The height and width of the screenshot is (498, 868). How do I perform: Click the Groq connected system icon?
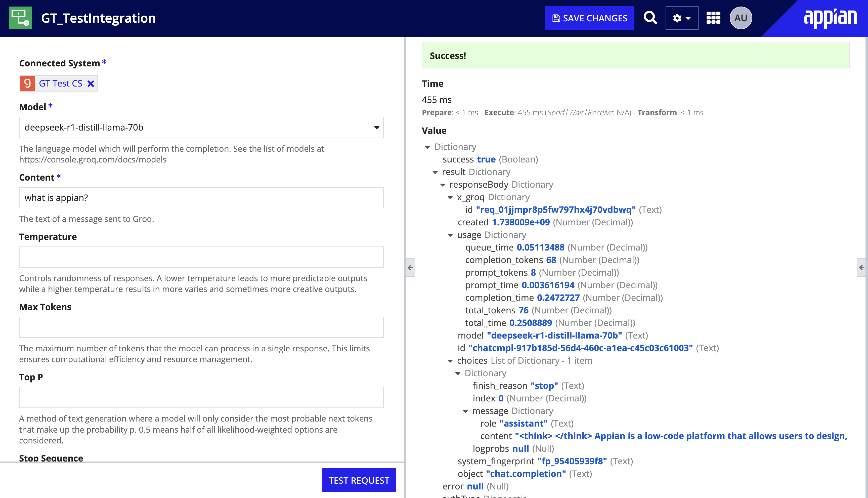[x=27, y=84]
